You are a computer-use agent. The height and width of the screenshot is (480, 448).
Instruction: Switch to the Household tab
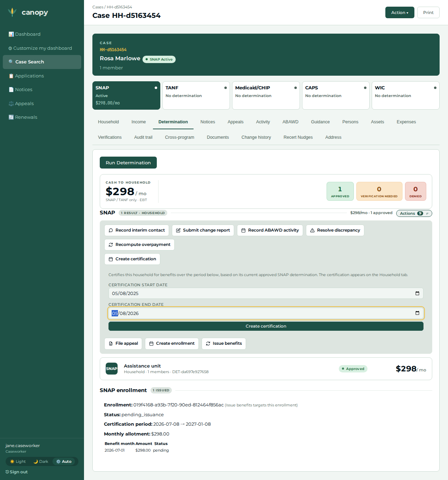(x=108, y=122)
